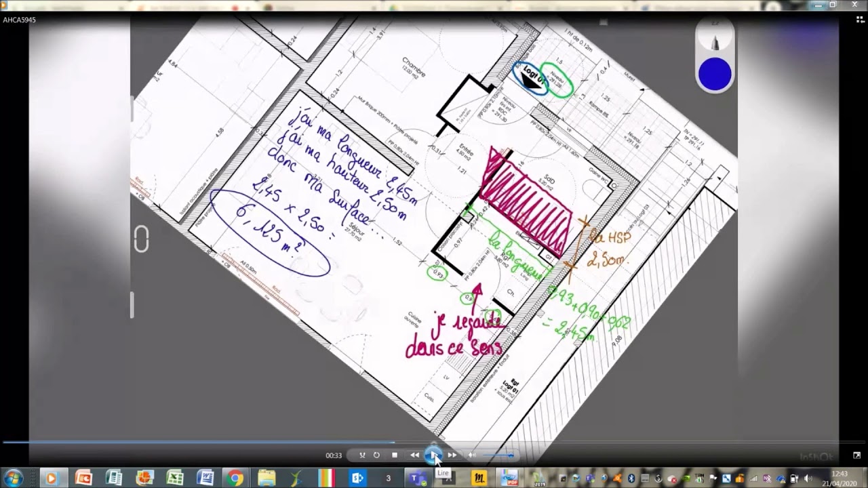Open the Windows Start menu
This screenshot has height=488, width=868.
coord(14,478)
